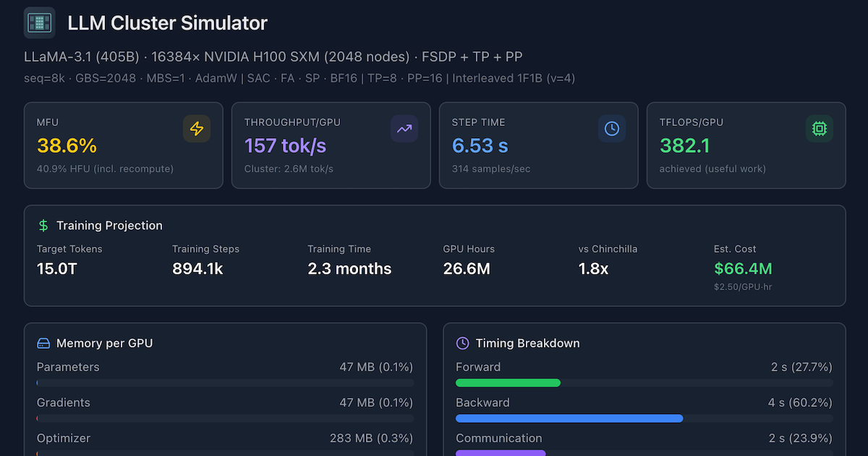Click the $66.4M estimated cost value
868x456 pixels.
pyautogui.click(x=743, y=269)
